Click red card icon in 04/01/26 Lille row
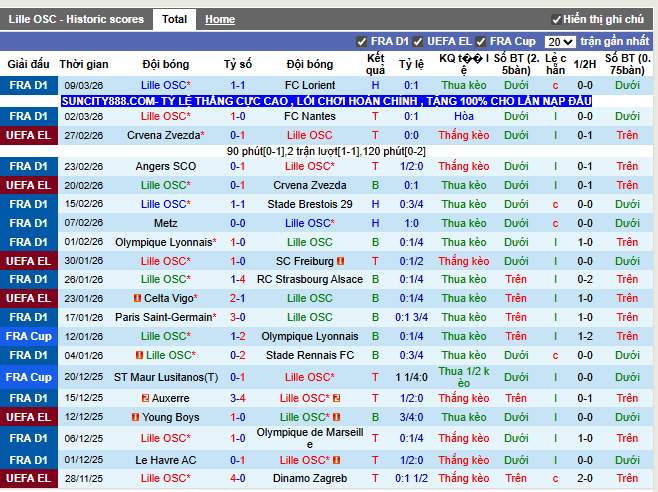 click(139, 355)
